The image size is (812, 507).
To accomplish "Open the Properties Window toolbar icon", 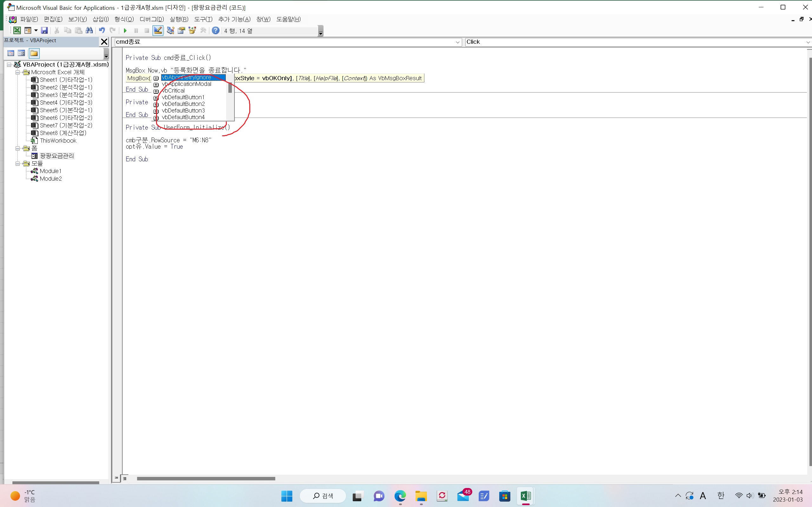I will 181,30.
